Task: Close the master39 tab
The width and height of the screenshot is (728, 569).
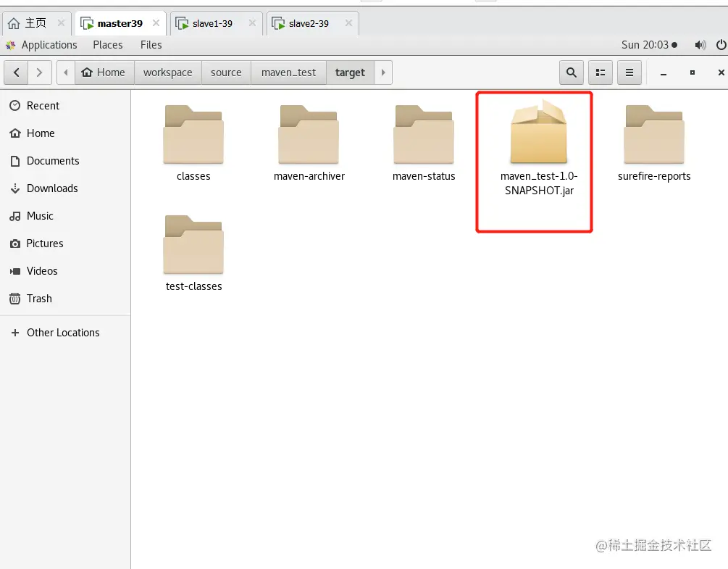Action: (156, 22)
